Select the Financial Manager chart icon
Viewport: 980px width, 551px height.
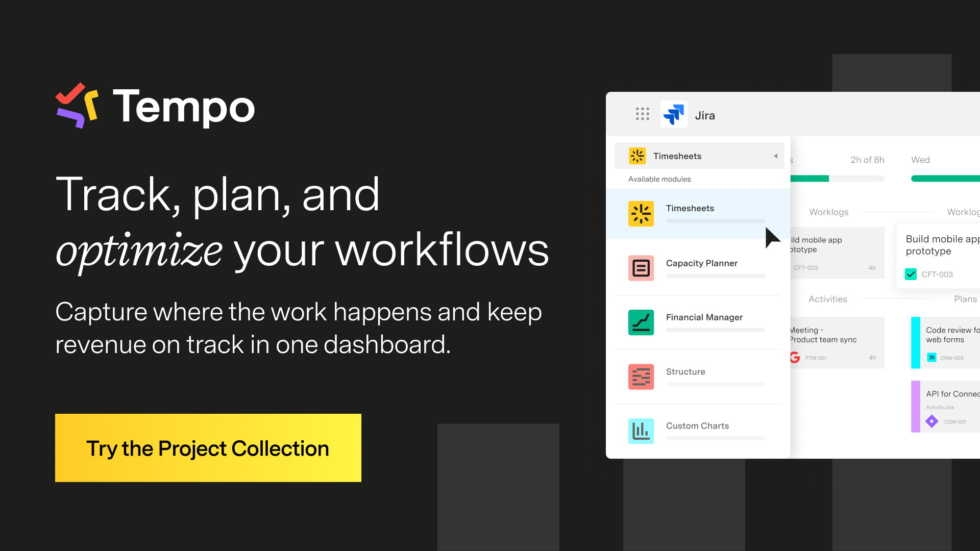(x=641, y=322)
